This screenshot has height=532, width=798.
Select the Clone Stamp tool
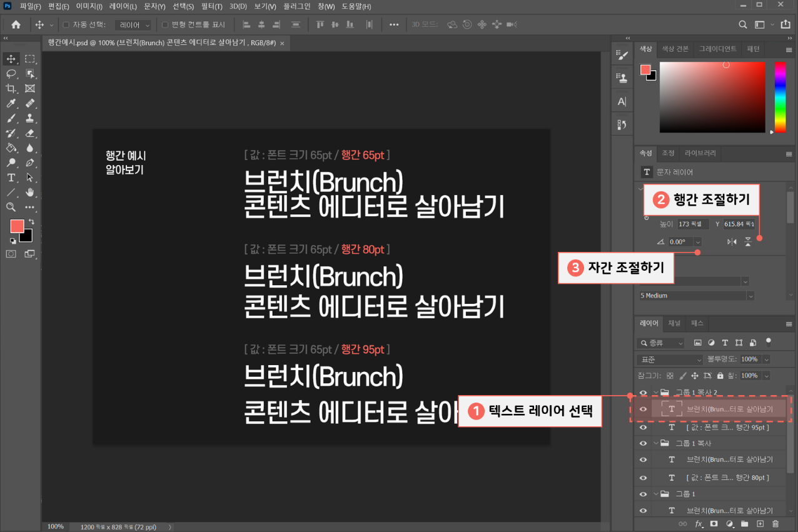point(30,118)
